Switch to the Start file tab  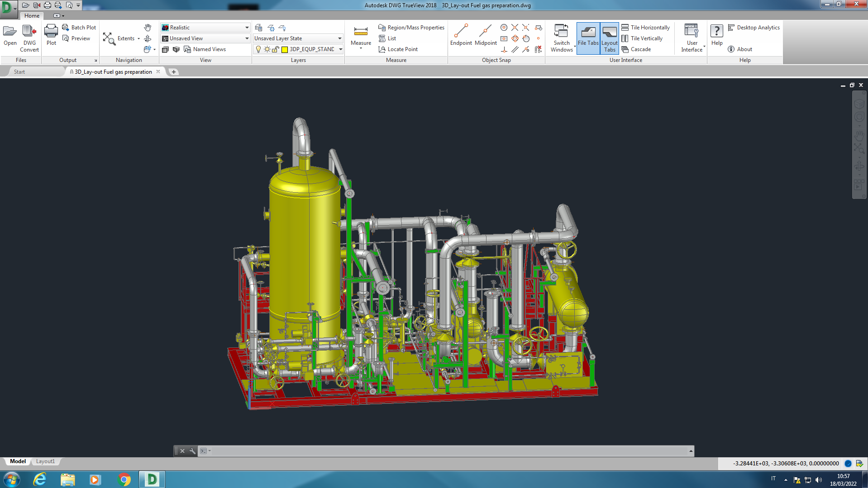click(19, 72)
